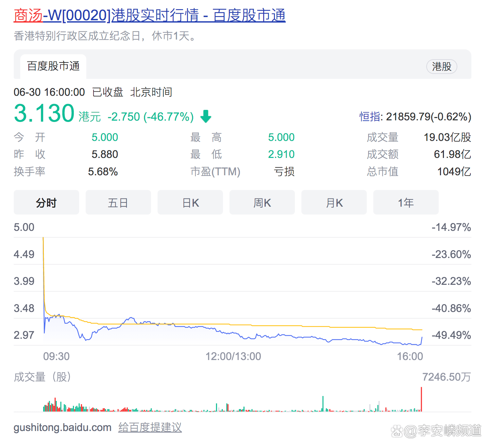Click the 09:30 time axis label

[56, 356]
